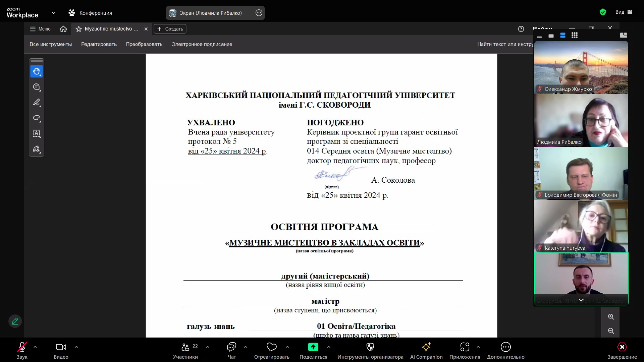Click the star favorite icon on tab
The height and width of the screenshot is (362, 644).
click(79, 29)
